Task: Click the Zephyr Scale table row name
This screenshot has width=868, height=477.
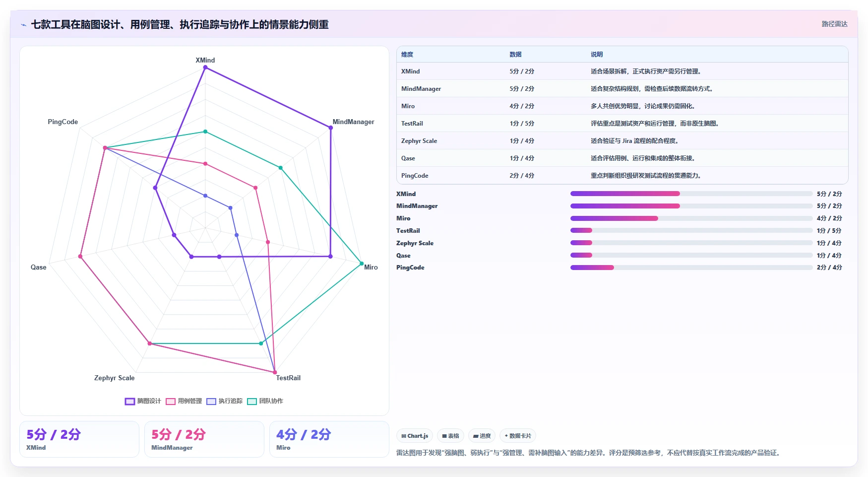Action: [419, 141]
